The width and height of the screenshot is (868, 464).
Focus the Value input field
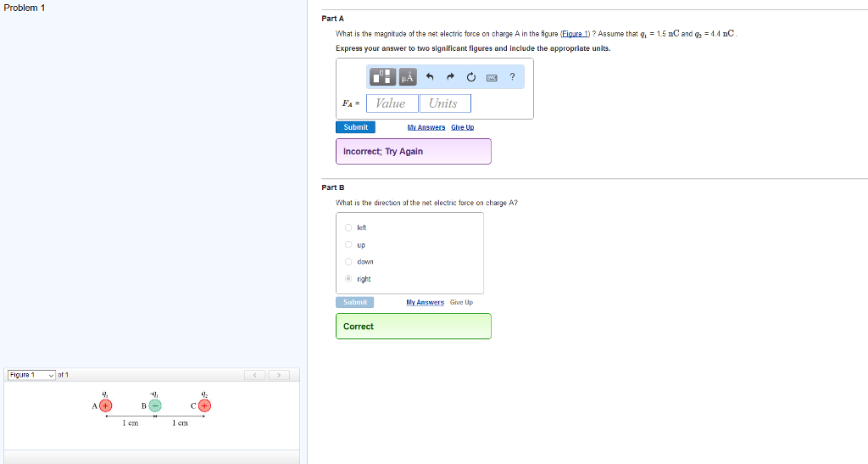(x=392, y=103)
